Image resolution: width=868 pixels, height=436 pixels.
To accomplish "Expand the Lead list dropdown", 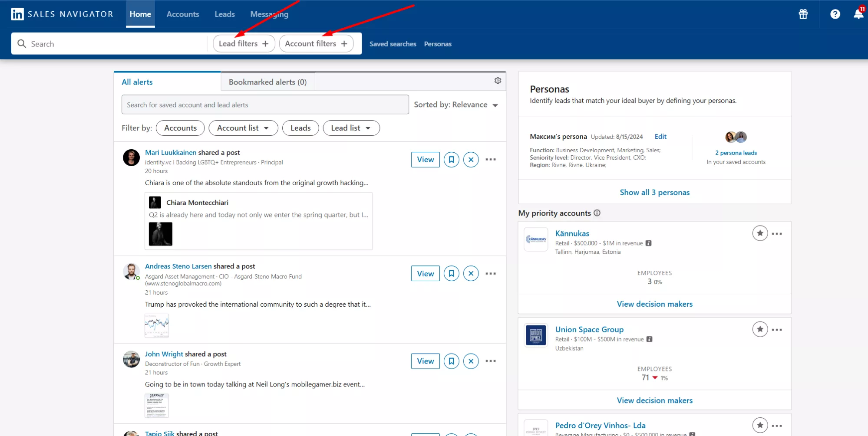I will point(351,128).
